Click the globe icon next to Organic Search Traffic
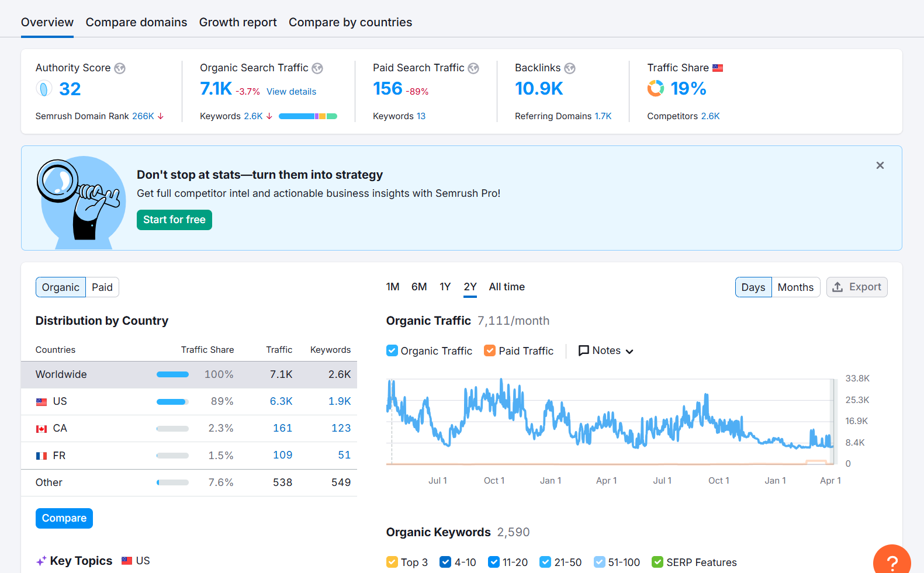The width and height of the screenshot is (924, 573). (317, 68)
